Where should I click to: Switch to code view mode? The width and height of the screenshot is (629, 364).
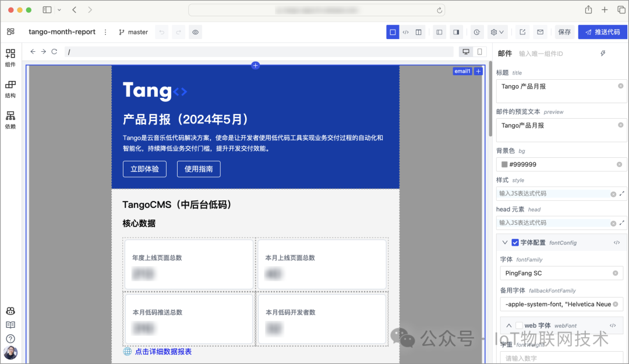[405, 32]
